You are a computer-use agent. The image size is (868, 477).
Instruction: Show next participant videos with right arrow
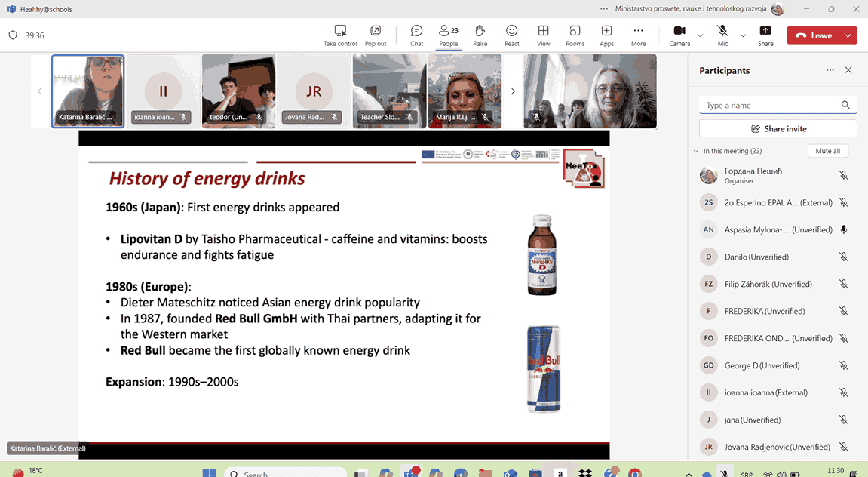pos(513,91)
